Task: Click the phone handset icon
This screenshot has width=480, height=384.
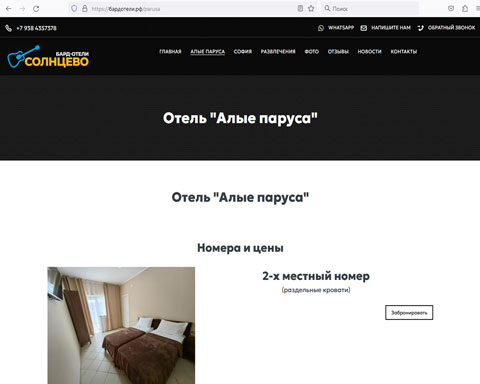Action: point(8,28)
